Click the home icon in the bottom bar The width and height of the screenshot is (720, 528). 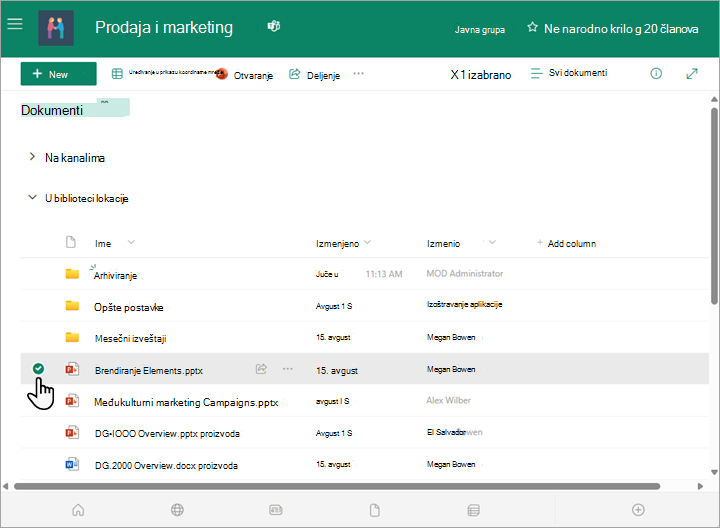[79, 510]
